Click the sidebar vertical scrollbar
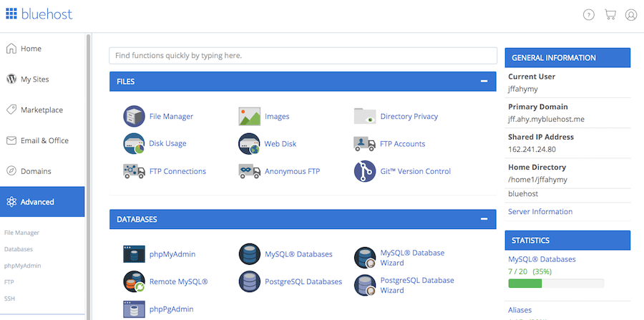Viewport: 644px width, 320px height. pos(88,177)
